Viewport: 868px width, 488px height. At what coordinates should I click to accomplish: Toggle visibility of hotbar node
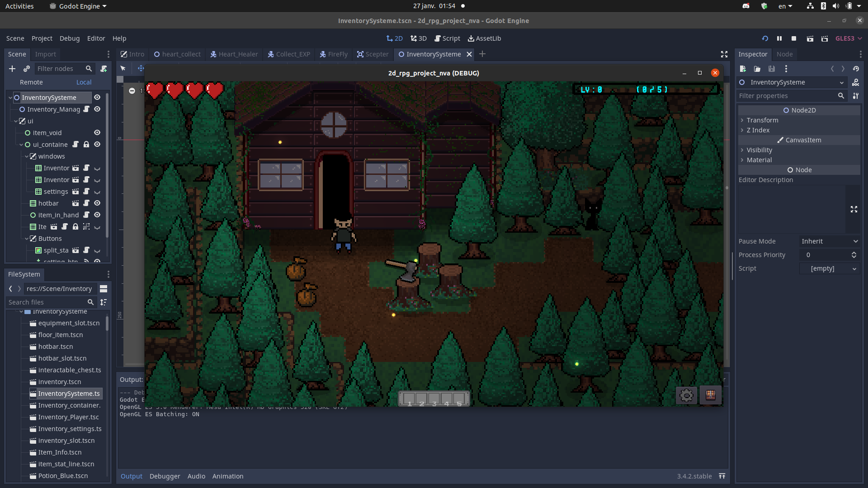click(x=97, y=203)
